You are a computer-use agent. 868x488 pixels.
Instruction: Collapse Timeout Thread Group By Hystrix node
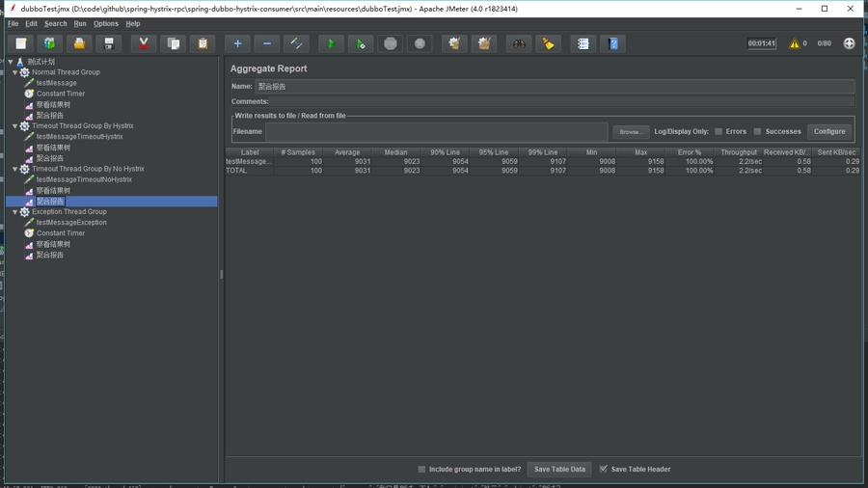pyautogui.click(x=14, y=126)
